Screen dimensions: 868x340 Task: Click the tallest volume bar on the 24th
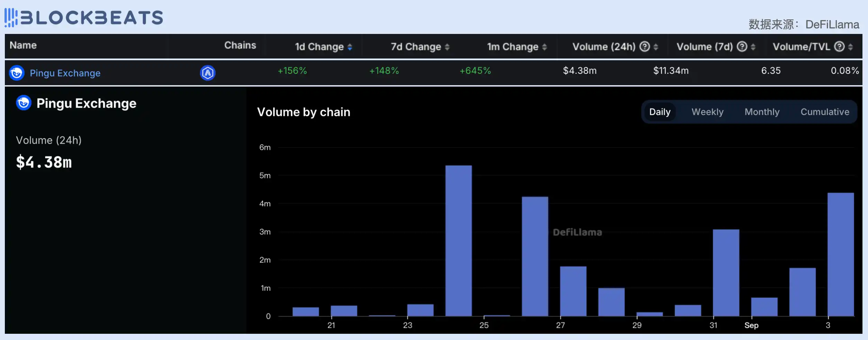coord(459,241)
